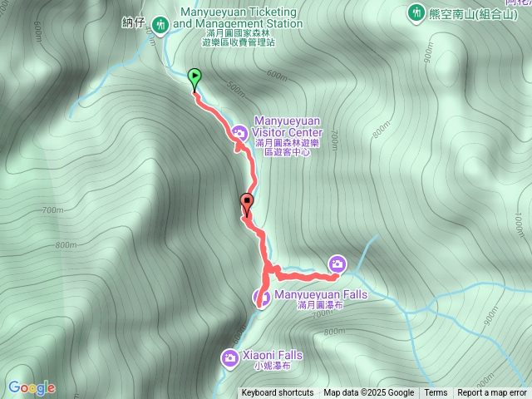The height and width of the screenshot is (399, 532).
Task: Click Report a map error
Action: [491, 393]
